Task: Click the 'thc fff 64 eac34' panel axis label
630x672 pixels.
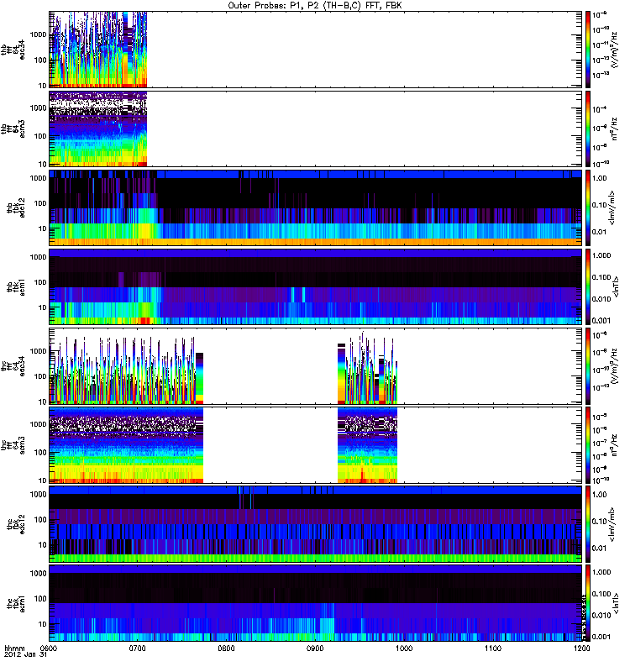Action: (13, 366)
